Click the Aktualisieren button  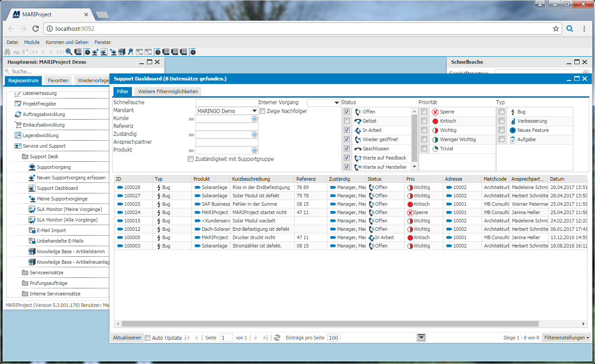tap(127, 338)
